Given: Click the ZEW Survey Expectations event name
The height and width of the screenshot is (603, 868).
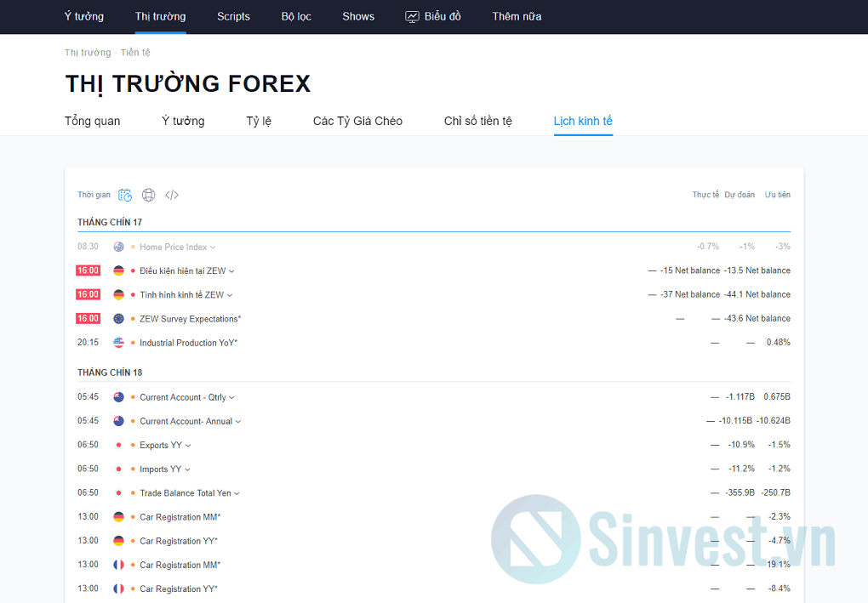Looking at the screenshot, I should coord(190,319).
